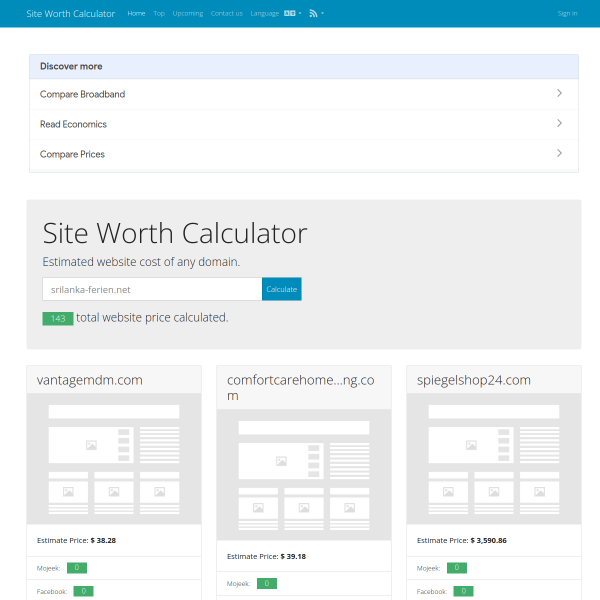600x600 pixels.
Task: Focus the domain input field
Action: click(x=152, y=289)
